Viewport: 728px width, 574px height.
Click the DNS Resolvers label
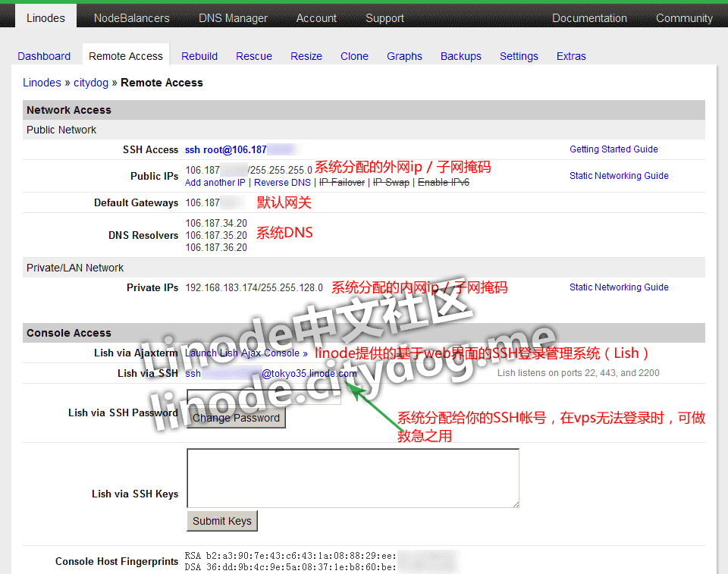[143, 236]
